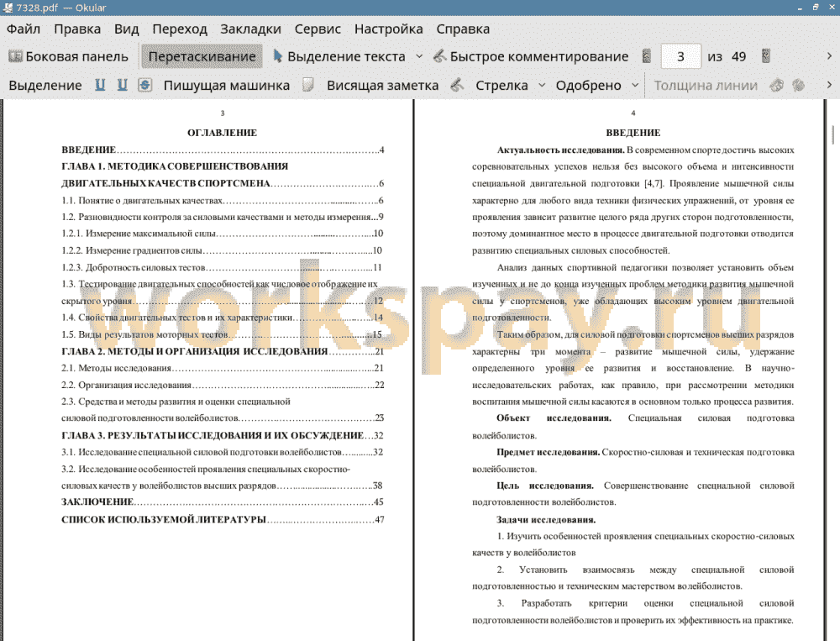Click the vertical scrollbar handle at the right edge

click(833, 134)
